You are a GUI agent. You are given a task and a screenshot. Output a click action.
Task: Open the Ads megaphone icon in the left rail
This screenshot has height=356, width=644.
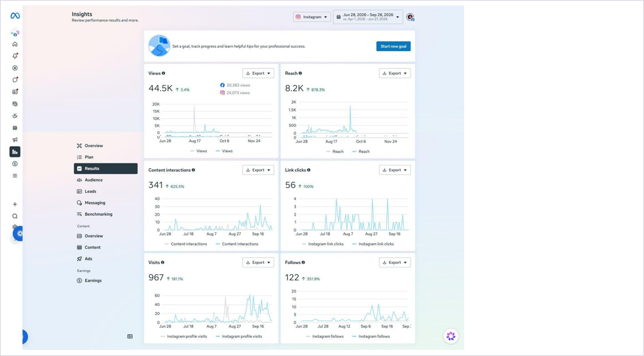tap(15, 140)
